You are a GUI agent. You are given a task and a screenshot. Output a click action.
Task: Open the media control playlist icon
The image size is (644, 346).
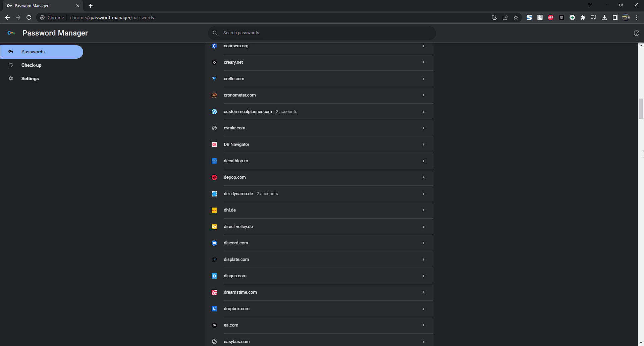tap(594, 17)
